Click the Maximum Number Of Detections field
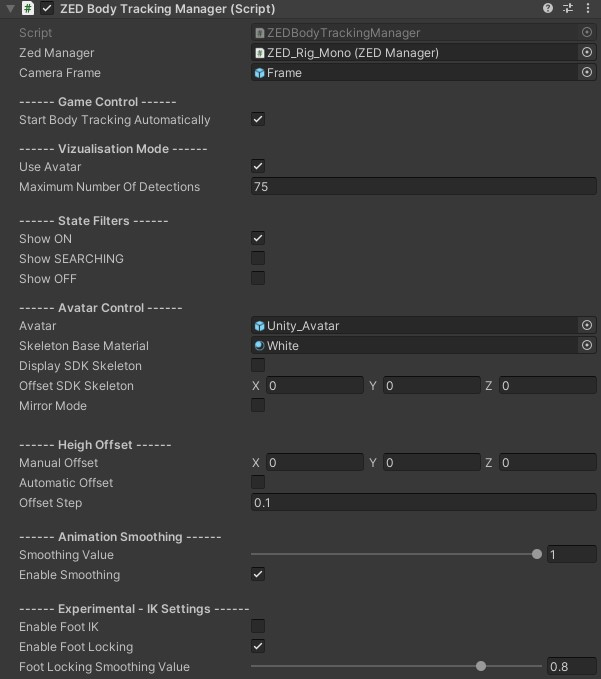The width and height of the screenshot is (601, 679). point(423,187)
